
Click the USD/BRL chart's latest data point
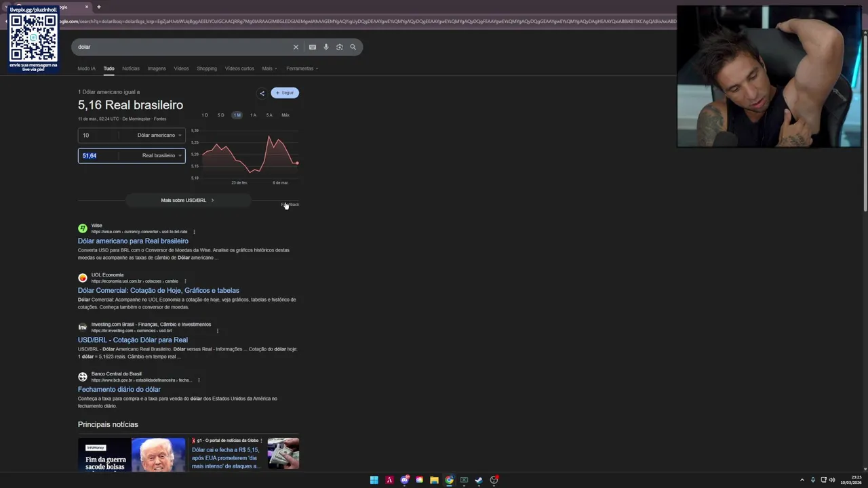pos(297,163)
